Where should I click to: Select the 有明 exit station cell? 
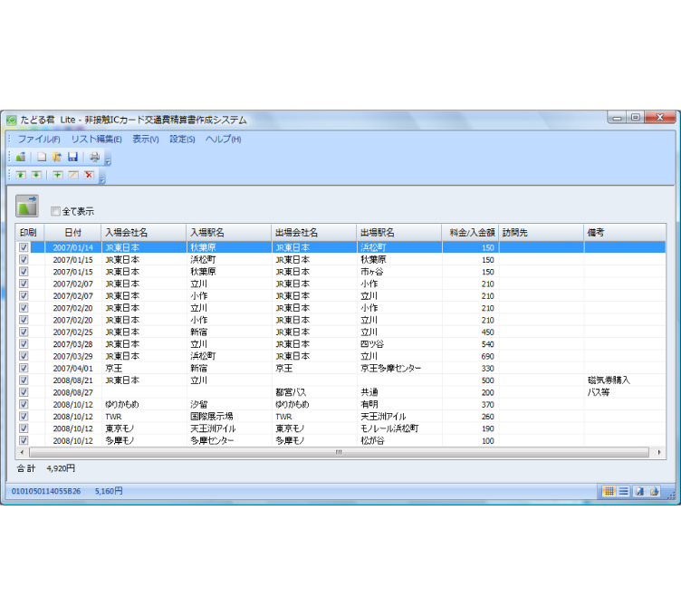(399, 404)
